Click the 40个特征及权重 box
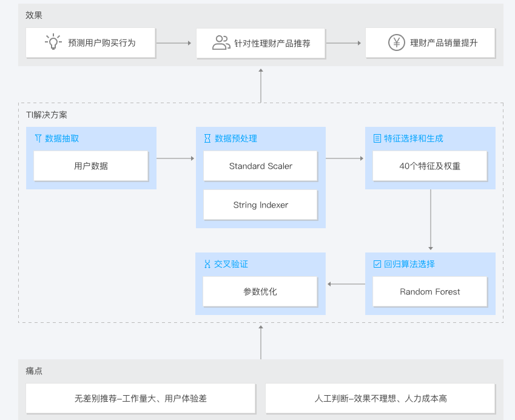This screenshot has width=515, height=420. pyautogui.click(x=430, y=166)
